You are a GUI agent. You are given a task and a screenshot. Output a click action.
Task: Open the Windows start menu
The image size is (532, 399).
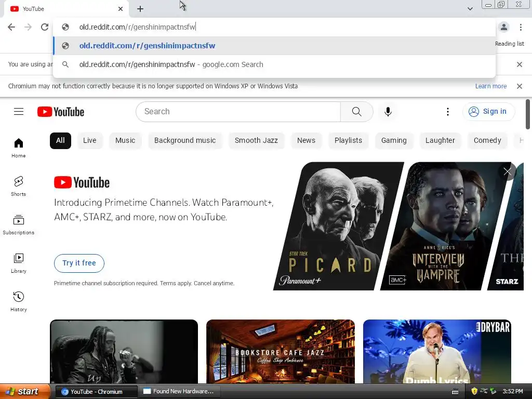pyautogui.click(x=25, y=391)
